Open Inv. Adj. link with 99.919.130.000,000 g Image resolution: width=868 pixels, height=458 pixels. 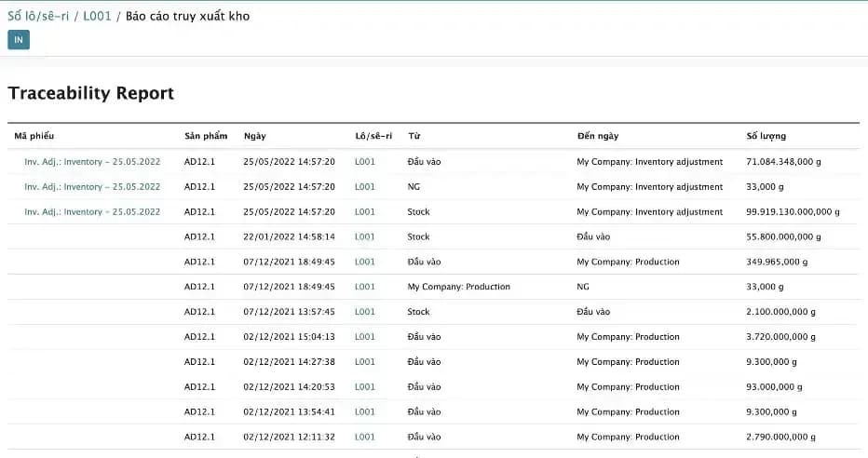coord(92,212)
